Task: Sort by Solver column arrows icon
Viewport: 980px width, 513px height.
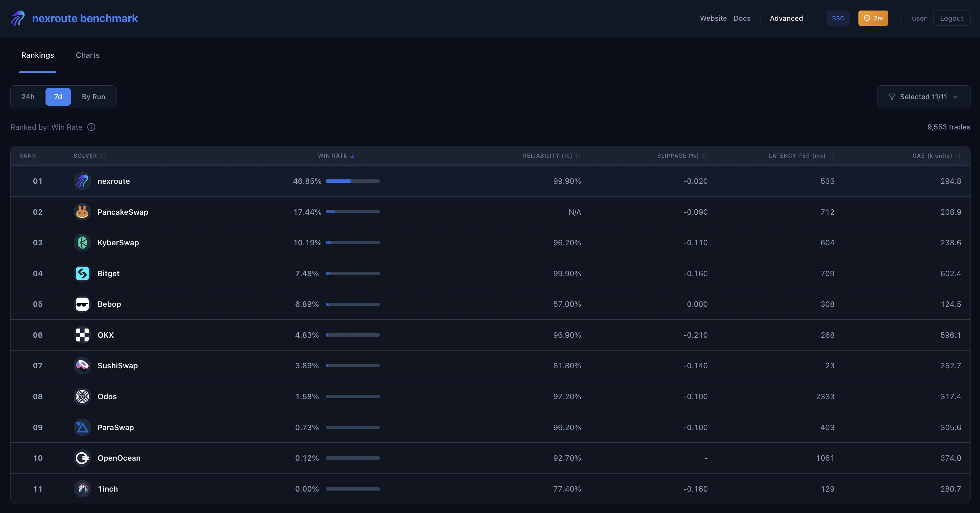Action: (x=103, y=156)
